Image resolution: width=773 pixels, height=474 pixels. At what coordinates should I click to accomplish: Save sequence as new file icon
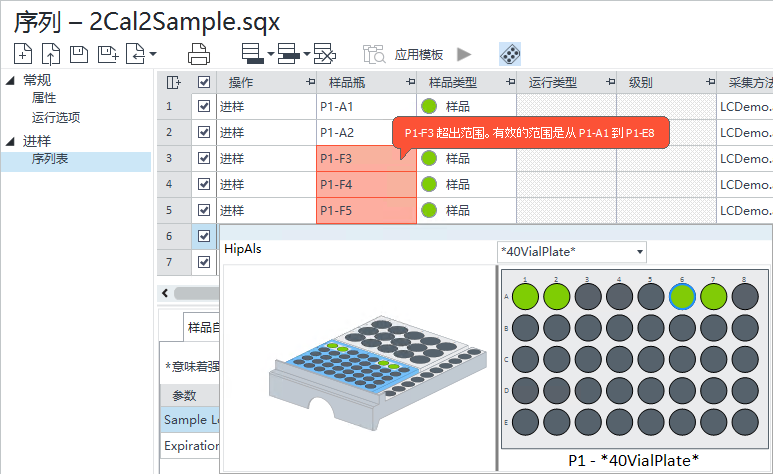tap(108, 54)
